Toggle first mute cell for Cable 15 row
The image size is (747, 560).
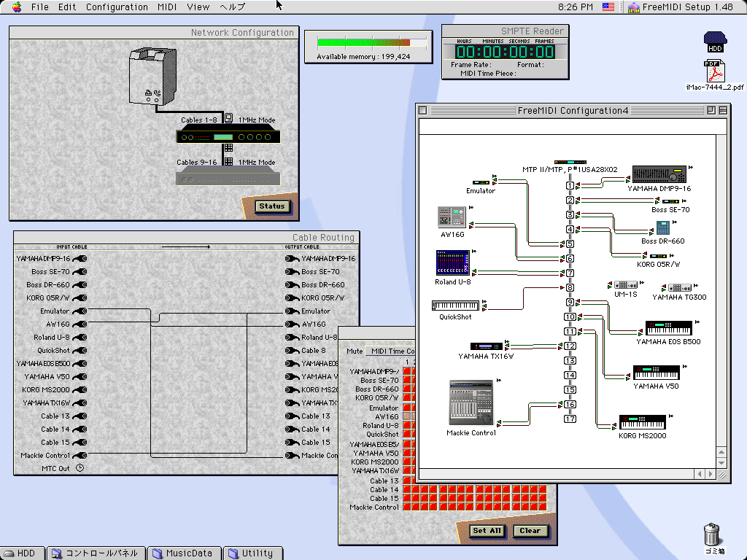click(x=407, y=498)
